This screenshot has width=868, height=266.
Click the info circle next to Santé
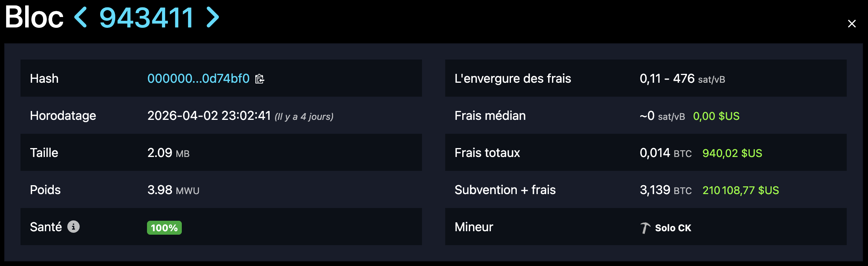pos(73,227)
